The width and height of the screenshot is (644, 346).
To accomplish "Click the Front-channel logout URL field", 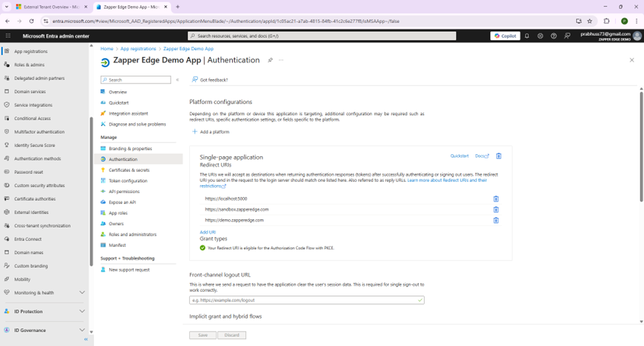I will tap(306, 300).
